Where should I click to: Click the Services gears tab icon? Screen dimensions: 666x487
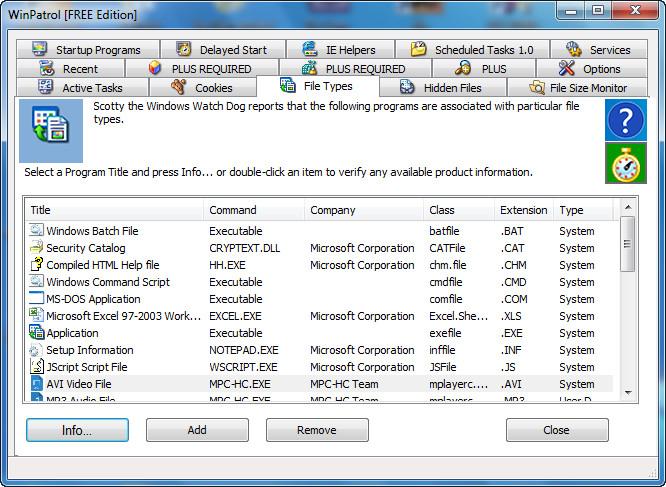[x=574, y=49]
